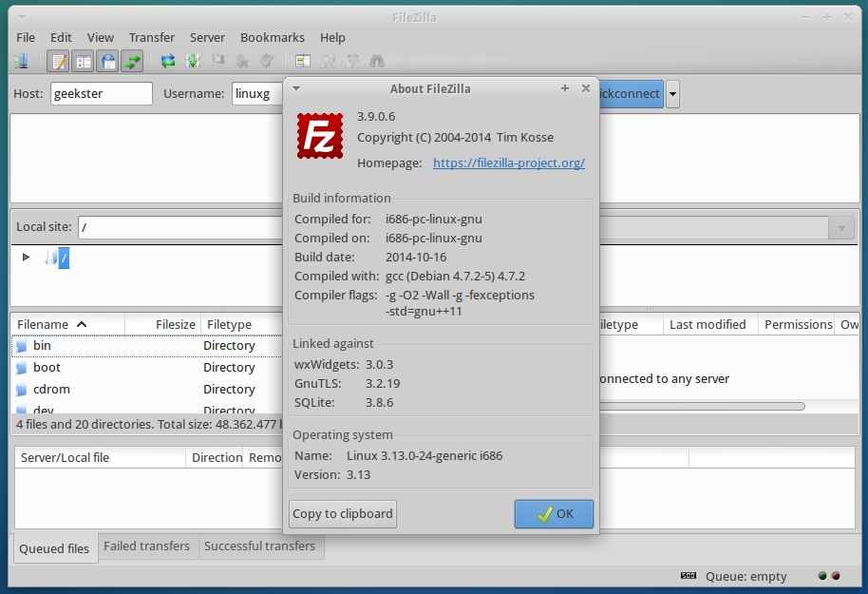Screen dimensions: 868x594
Task: Switch to the Successful transfers tab
Action: point(259,546)
